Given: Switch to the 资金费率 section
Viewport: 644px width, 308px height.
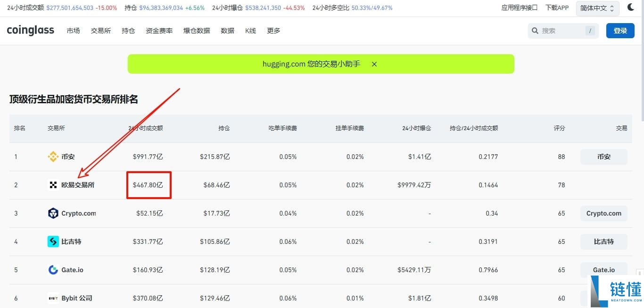Looking at the screenshot, I should pos(159,30).
